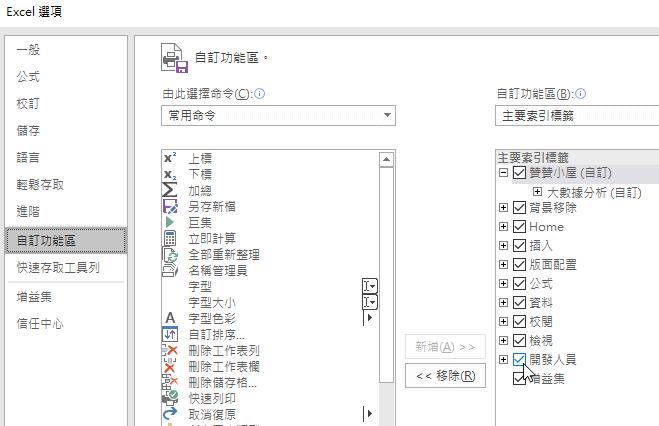Click the delete sheet rows (刪除工作表列) icon
The height and width of the screenshot is (426, 659).
[x=170, y=350]
